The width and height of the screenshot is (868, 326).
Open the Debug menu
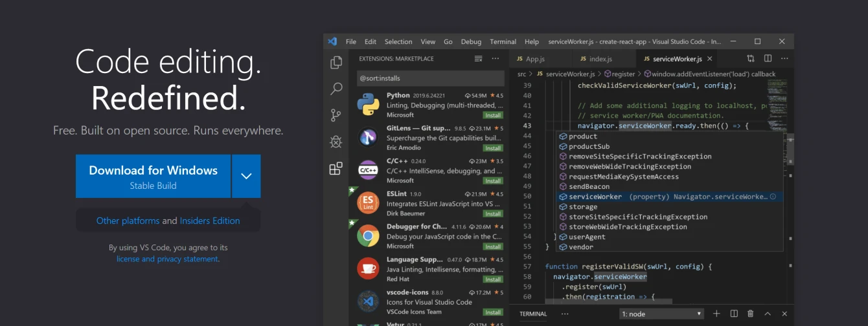coord(472,41)
